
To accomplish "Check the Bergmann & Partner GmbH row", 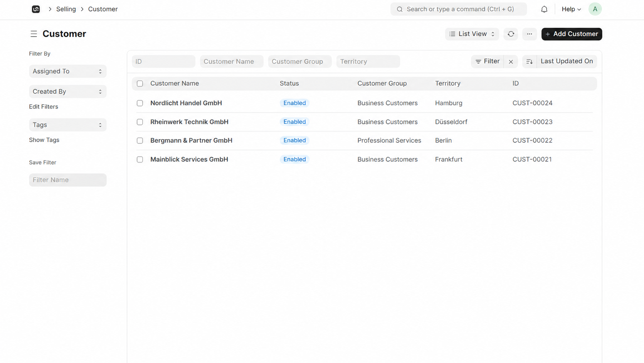I will click(x=140, y=140).
